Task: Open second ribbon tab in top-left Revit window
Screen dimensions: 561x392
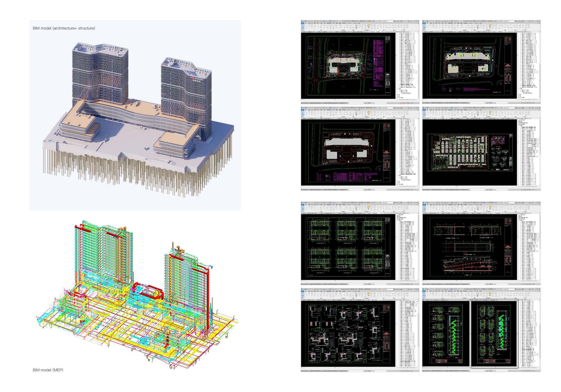Action: (x=306, y=23)
